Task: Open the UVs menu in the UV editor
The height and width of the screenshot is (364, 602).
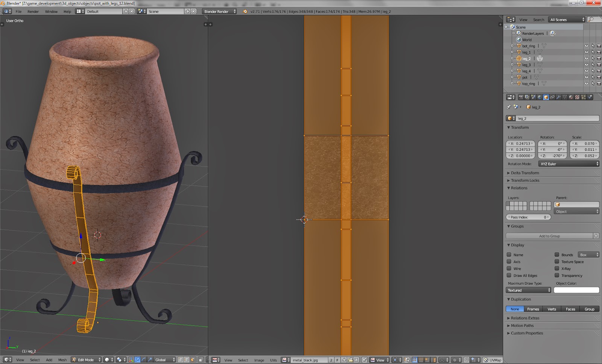Action: 273,360
